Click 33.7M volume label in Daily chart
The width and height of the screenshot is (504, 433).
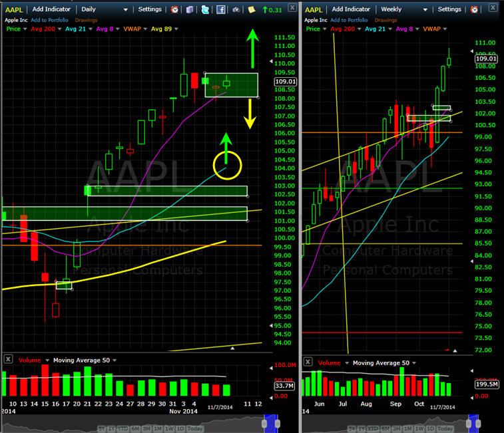pos(284,386)
